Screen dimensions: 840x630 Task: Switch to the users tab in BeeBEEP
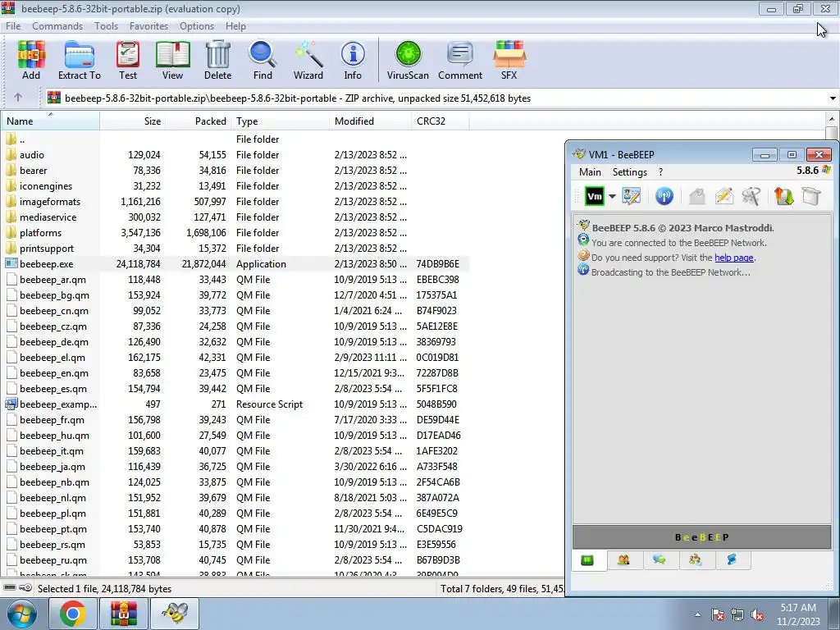point(623,560)
